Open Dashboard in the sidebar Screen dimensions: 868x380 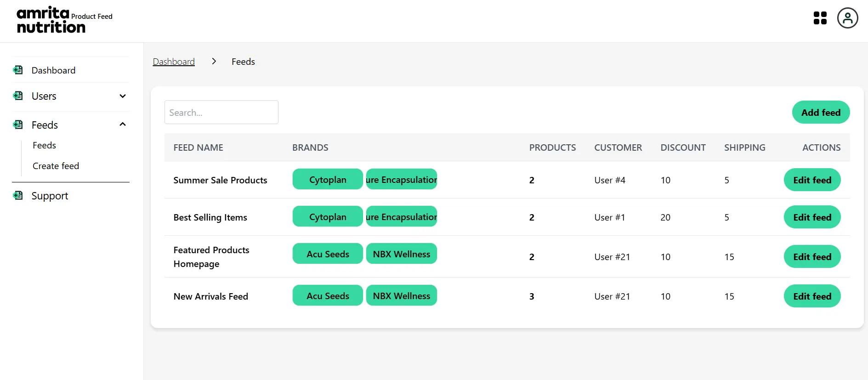point(53,70)
